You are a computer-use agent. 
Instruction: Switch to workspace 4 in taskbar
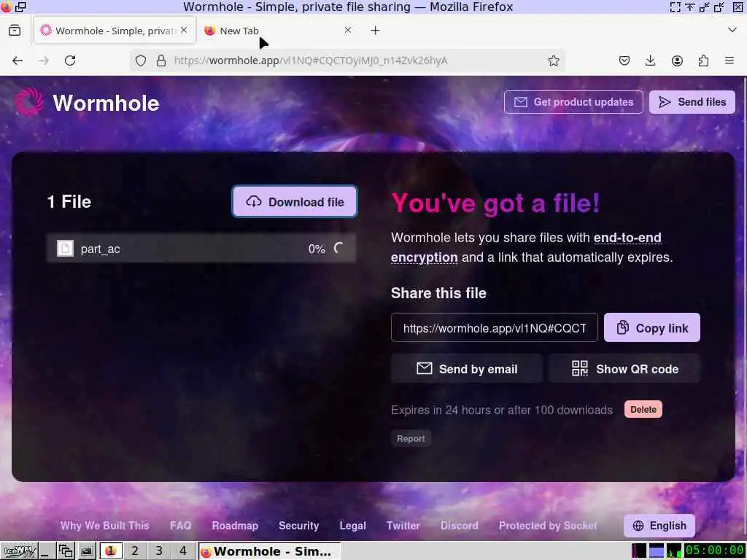[x=183, y=551]
